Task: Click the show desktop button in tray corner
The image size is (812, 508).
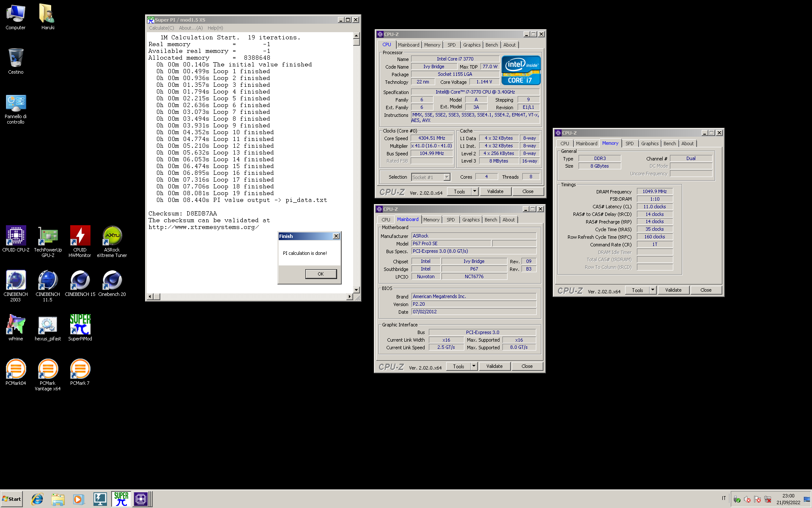Action: (807, 499)
